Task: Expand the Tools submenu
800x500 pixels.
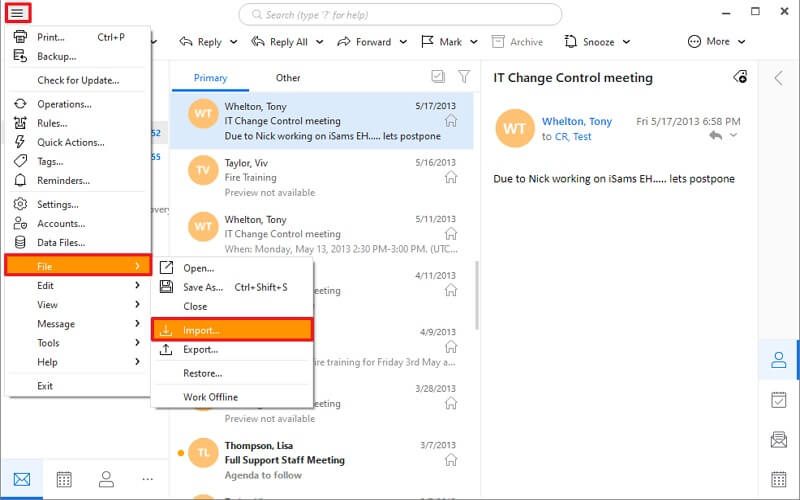Action: pos(77,343)
